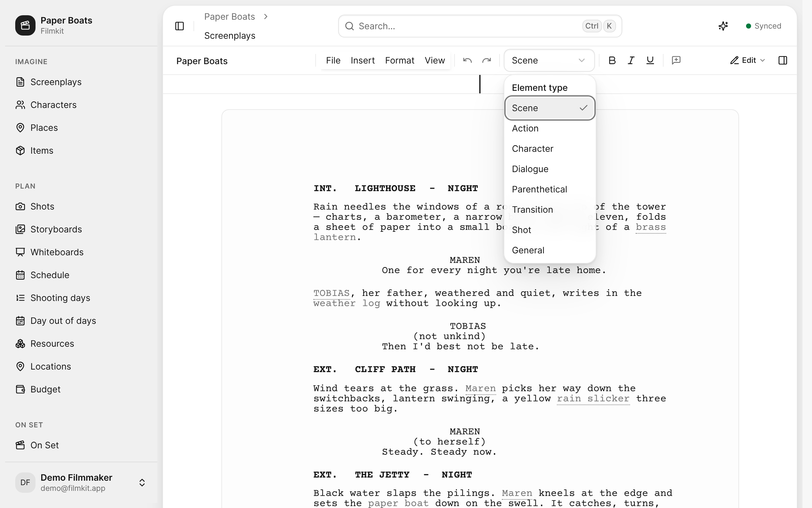Focus the Search field

pos(480,26)
